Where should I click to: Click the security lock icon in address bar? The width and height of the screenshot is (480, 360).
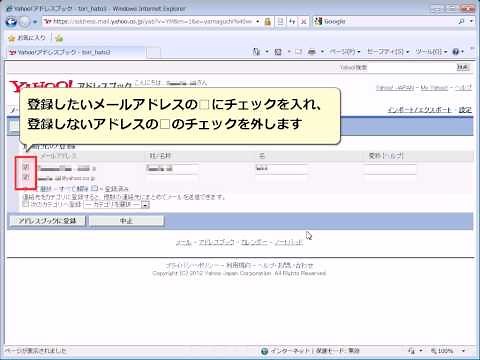pos(267,22)
